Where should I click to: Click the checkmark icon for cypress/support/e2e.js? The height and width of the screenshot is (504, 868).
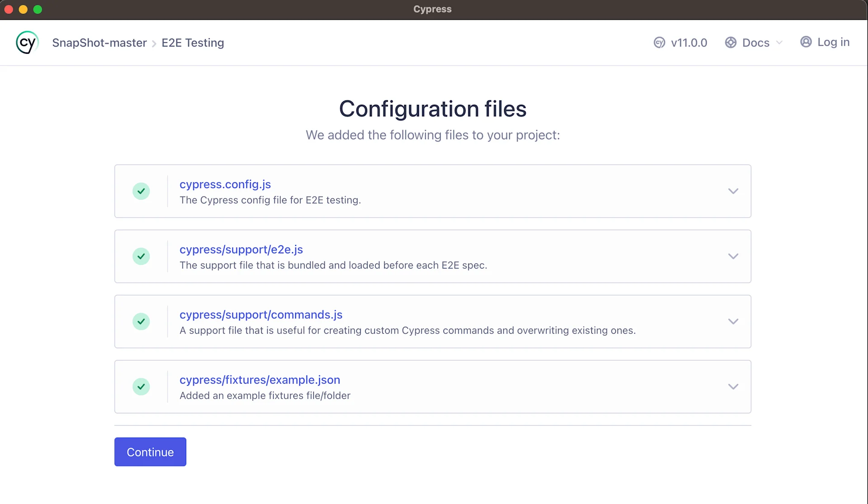click(141, 256)
